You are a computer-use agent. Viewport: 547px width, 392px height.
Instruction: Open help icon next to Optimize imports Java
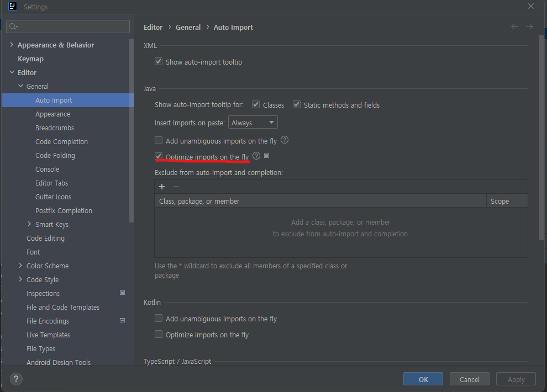point(256,156)
